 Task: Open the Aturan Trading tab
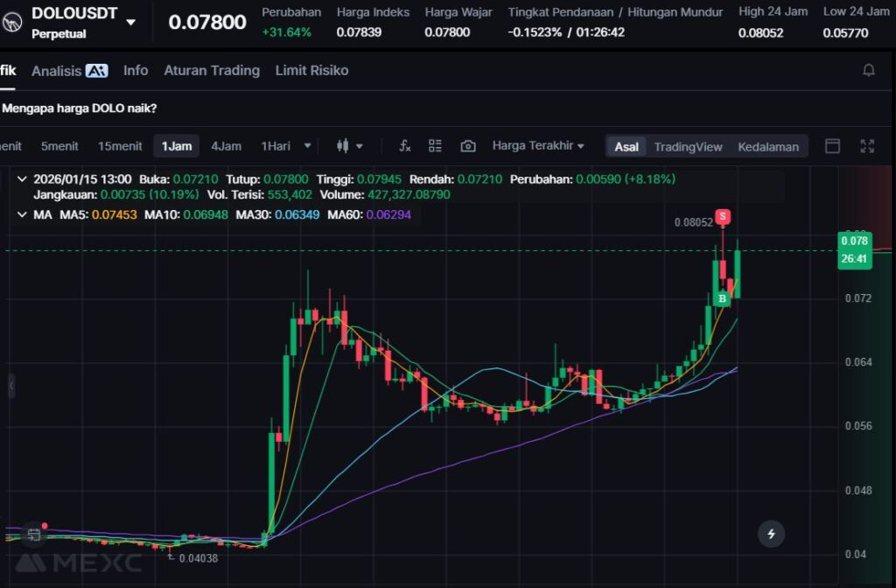pyautogui.click(x=212, y=70)
